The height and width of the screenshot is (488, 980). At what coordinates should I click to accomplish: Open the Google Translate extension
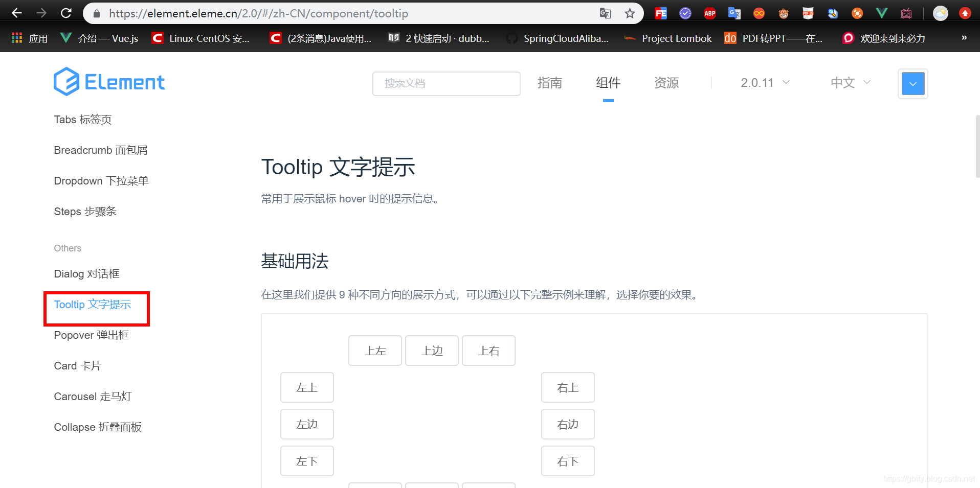click(734, 13)
